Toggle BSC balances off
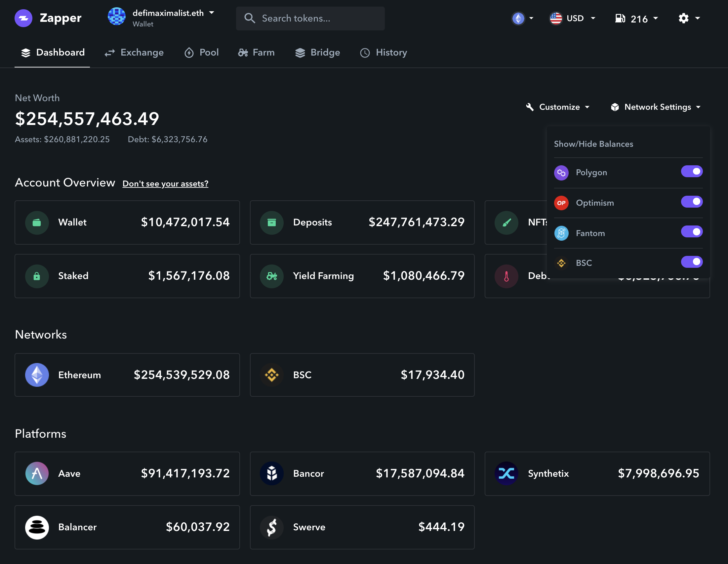728x564 pixels. pyautogui.click(x=692, y=262)
